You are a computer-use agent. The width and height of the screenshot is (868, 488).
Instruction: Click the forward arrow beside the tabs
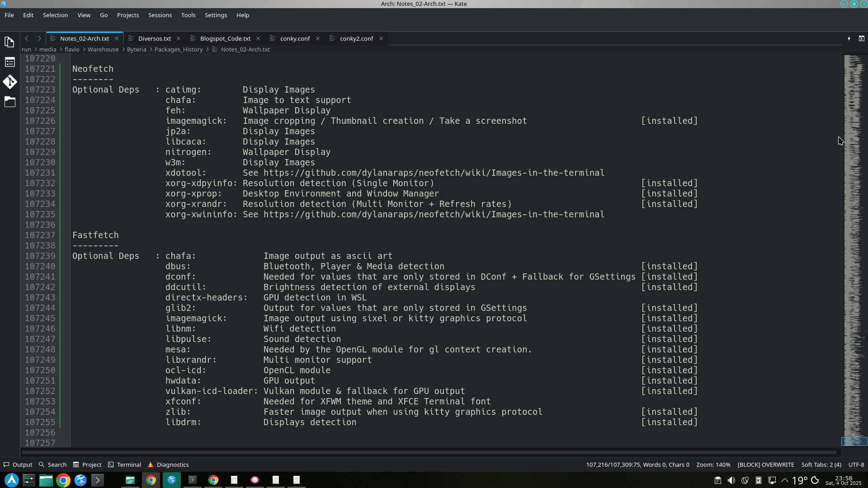pos(39,38)
